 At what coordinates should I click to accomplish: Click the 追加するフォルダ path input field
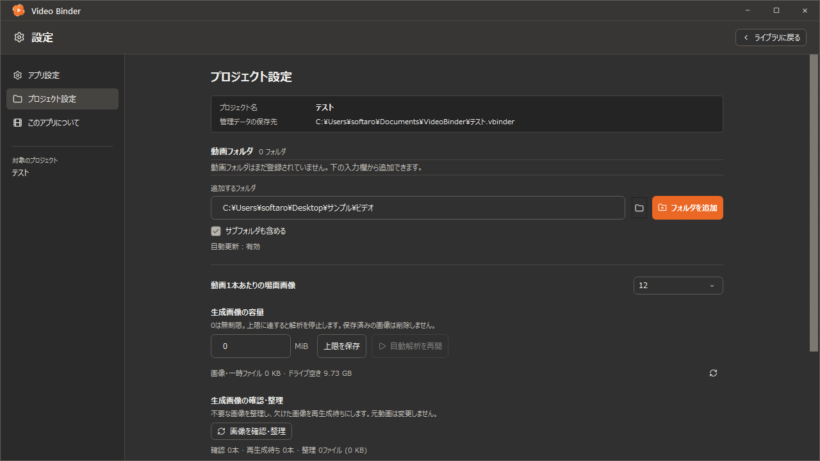(x=418, y=208)
